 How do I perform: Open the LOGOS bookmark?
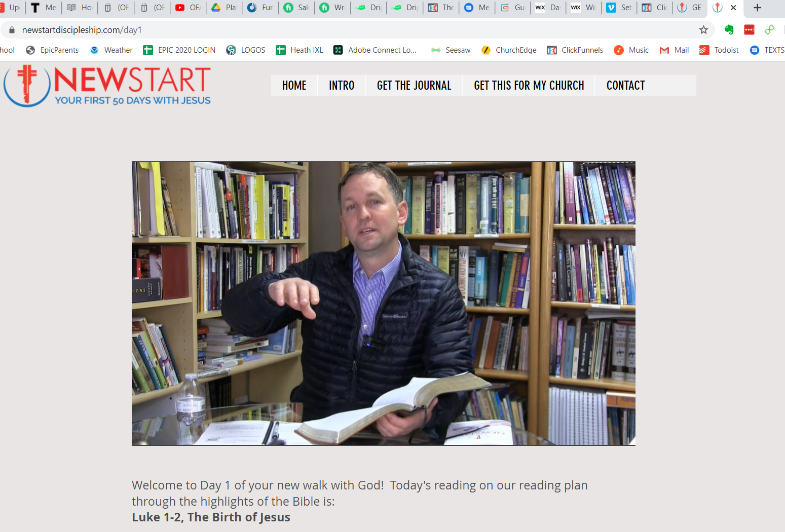click(x=246, y=50)
